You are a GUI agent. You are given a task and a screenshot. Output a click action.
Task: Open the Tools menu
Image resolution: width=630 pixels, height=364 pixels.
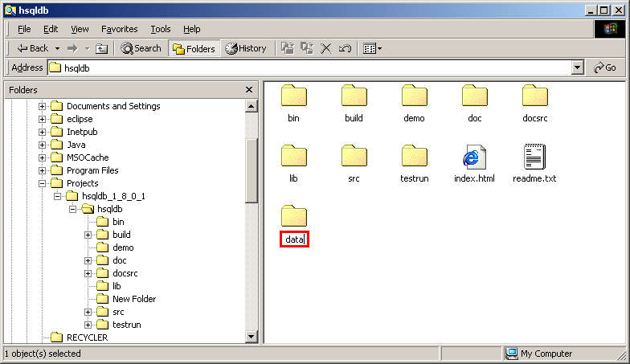(161, 29)
